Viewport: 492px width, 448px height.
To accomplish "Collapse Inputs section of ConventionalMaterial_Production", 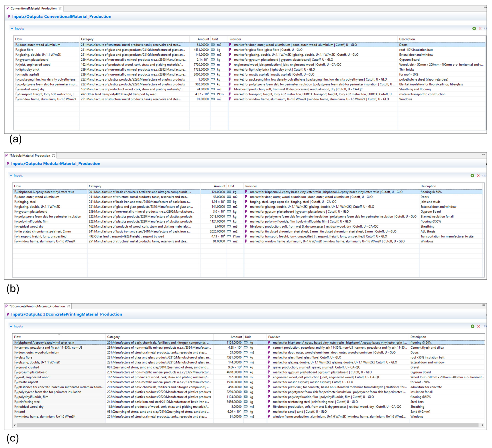I will click(x=12, y=28).
